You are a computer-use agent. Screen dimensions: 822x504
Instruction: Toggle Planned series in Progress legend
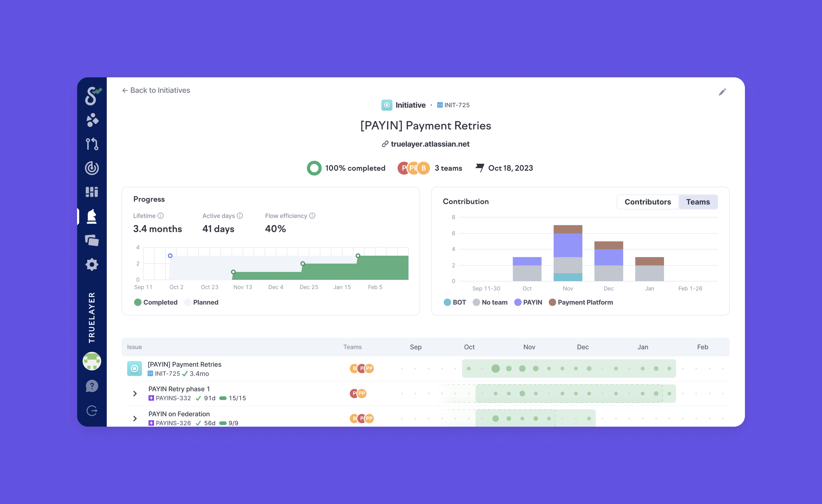[202, 302]
